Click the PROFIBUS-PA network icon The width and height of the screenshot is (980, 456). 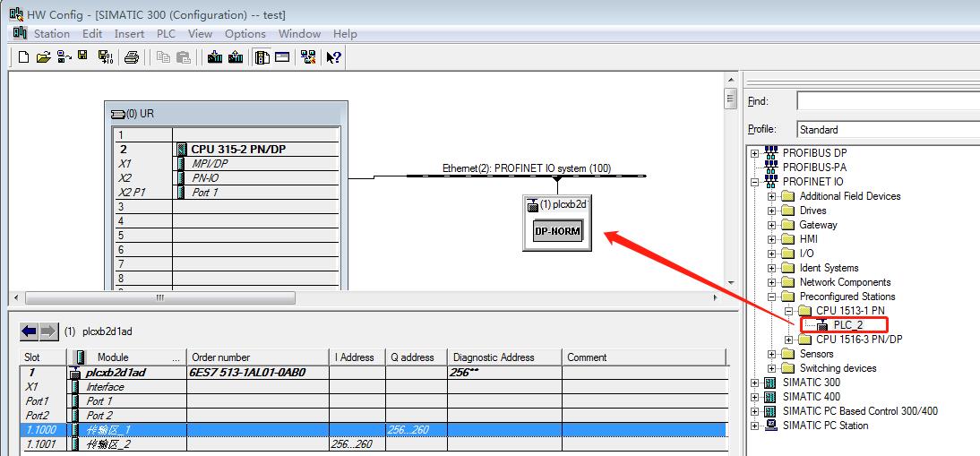(x=771, y=168)
